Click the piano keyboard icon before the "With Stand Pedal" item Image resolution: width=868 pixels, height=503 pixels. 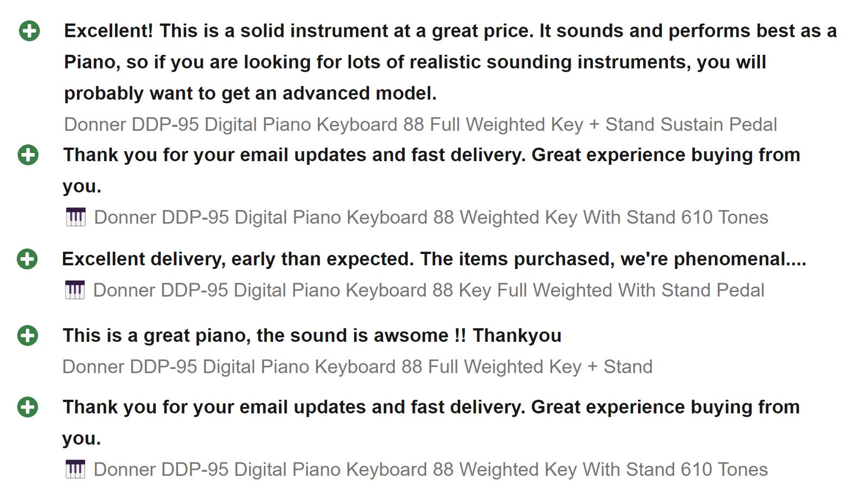(75, 290)
